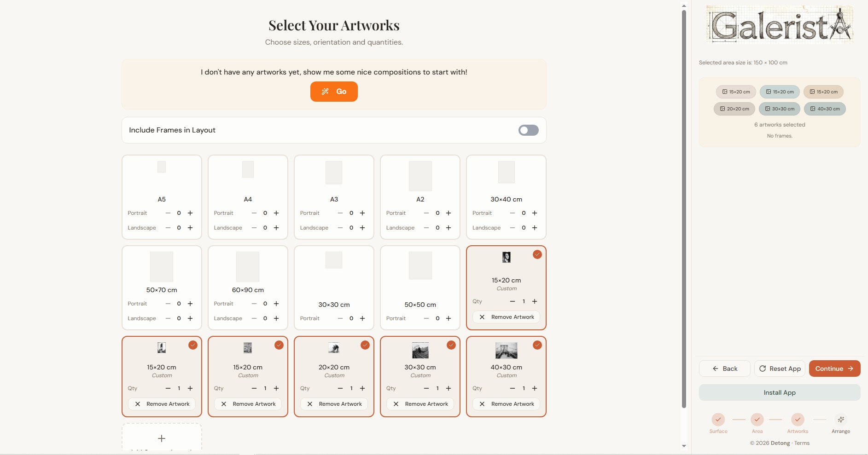Viewport: 868px width, 455px height.
Task: Click the plus icon on the add-artwork card
Action: (162, 438)
